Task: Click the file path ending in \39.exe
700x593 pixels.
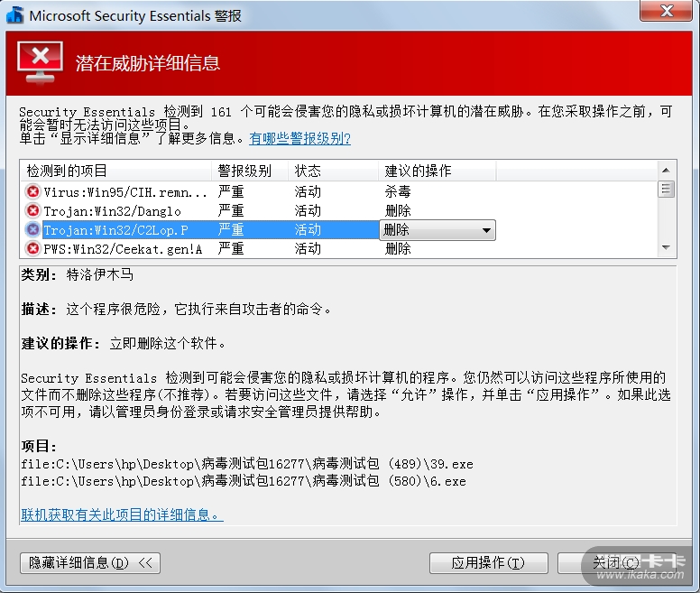Action: pos(247,464)
